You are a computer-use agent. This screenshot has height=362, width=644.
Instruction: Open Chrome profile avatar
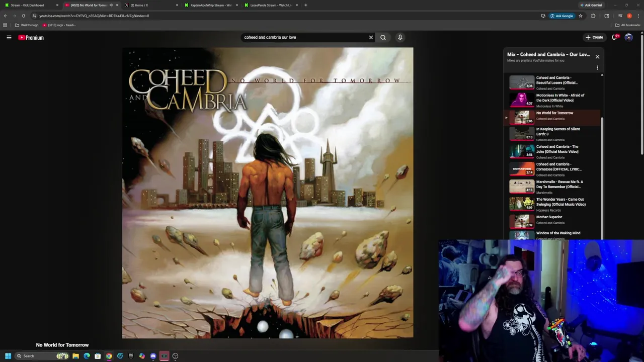629,16
